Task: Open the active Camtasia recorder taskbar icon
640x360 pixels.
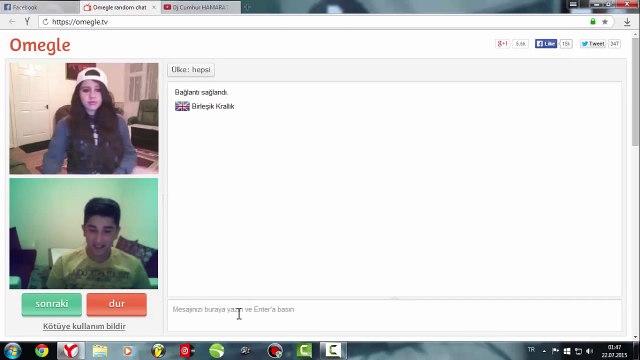Action: click(x=333, y=351)
